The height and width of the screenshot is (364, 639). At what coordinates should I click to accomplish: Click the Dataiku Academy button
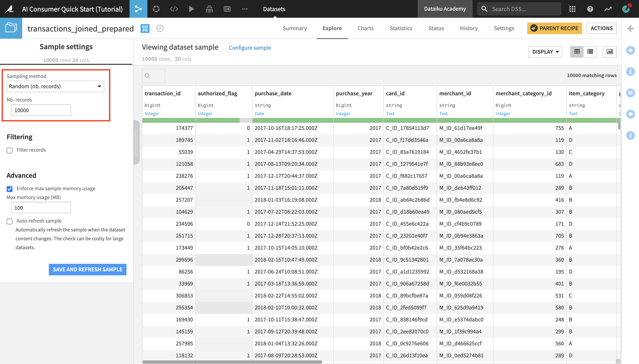tap(445, 9)
